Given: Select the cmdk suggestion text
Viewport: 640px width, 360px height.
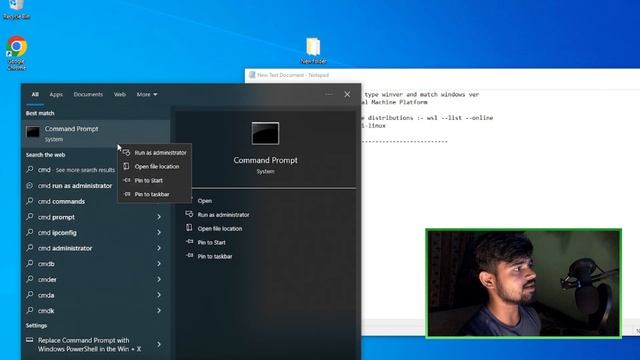Looking at the screenshot, I should click(x=46, y=310).
